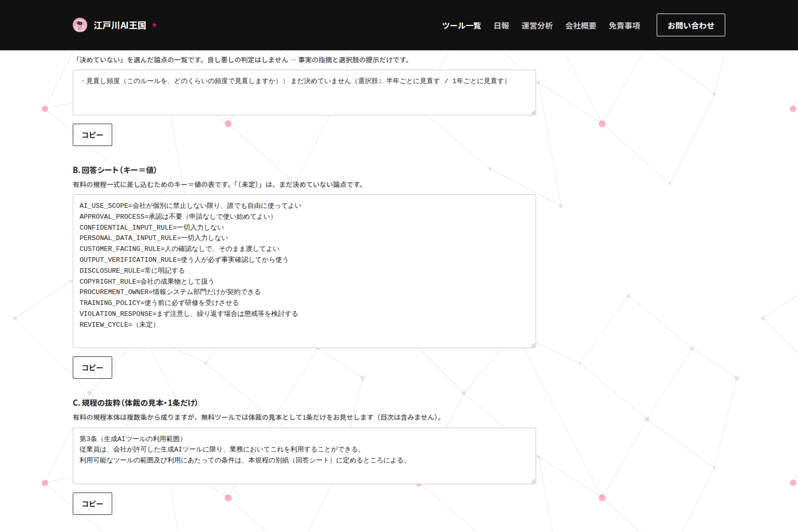Viewport: 798px width, 532px height.
Task: Open the ツール一覧 menu item
Action: [x=461, y=25]
